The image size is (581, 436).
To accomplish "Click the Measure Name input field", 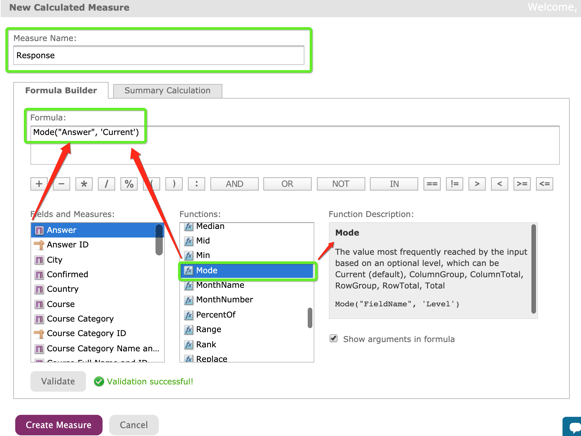I will [159, 55].
